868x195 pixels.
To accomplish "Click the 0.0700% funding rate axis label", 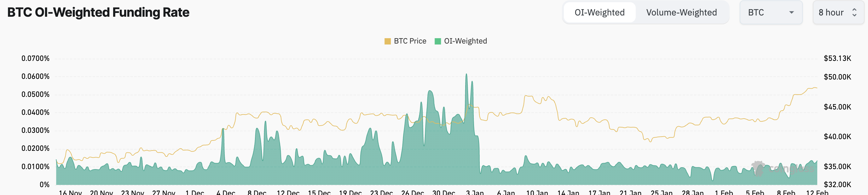I will [35, 58].
